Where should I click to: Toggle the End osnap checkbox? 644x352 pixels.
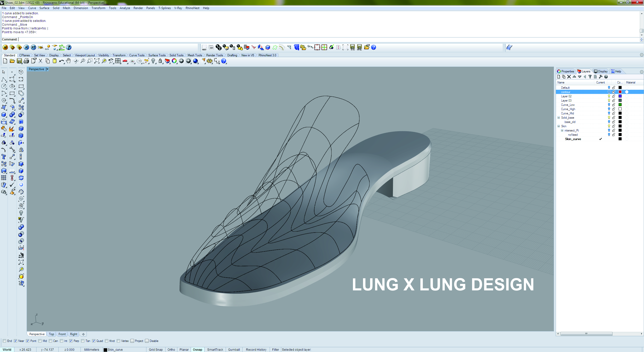(x=5, y=341)
